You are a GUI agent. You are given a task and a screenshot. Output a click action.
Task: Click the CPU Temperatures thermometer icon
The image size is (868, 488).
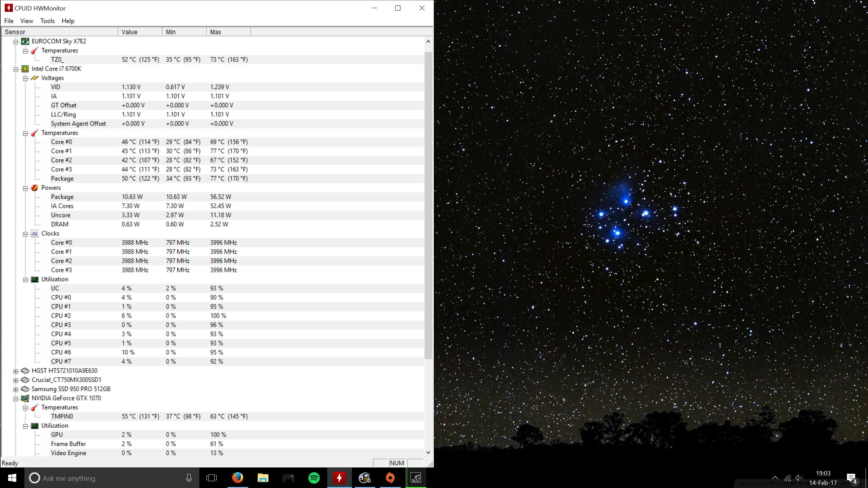pos(35,133)
